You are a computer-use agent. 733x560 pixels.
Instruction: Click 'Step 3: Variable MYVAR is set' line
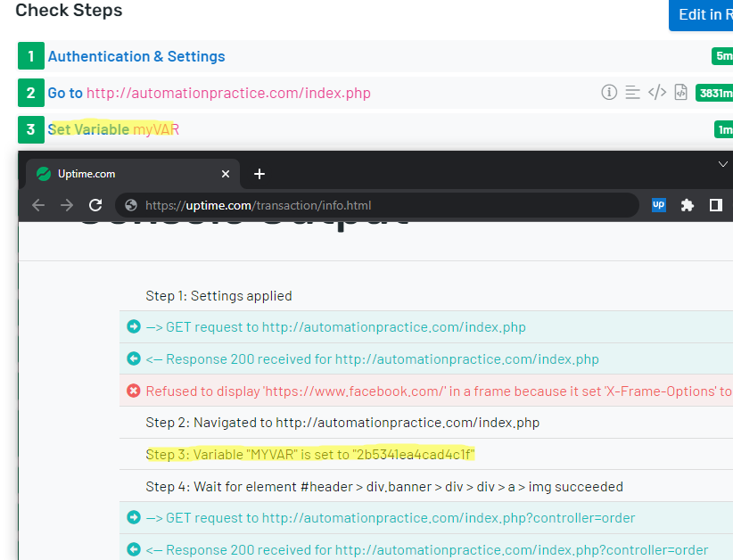click(310, 455)
